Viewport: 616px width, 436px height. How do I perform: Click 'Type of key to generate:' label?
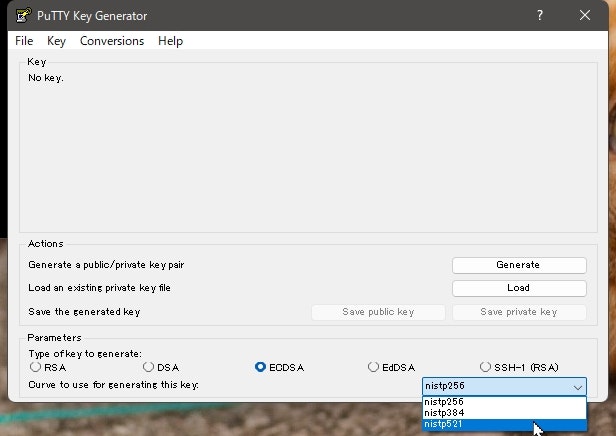pos(85,354)
